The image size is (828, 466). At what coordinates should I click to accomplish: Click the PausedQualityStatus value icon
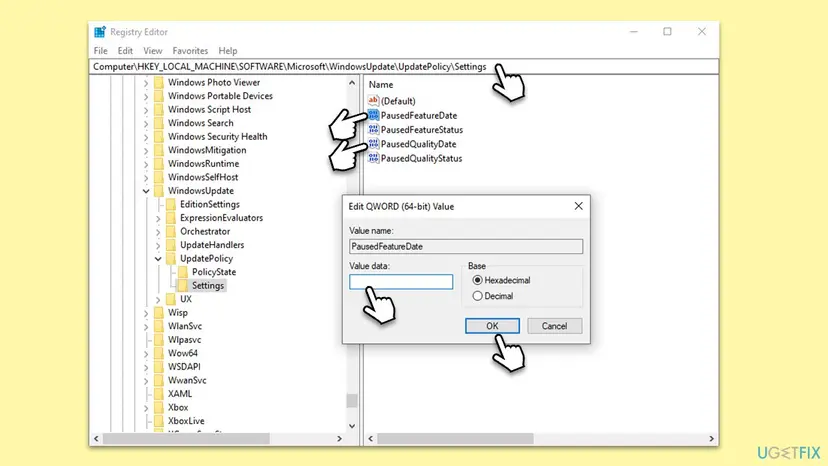[x=373, y=158]
